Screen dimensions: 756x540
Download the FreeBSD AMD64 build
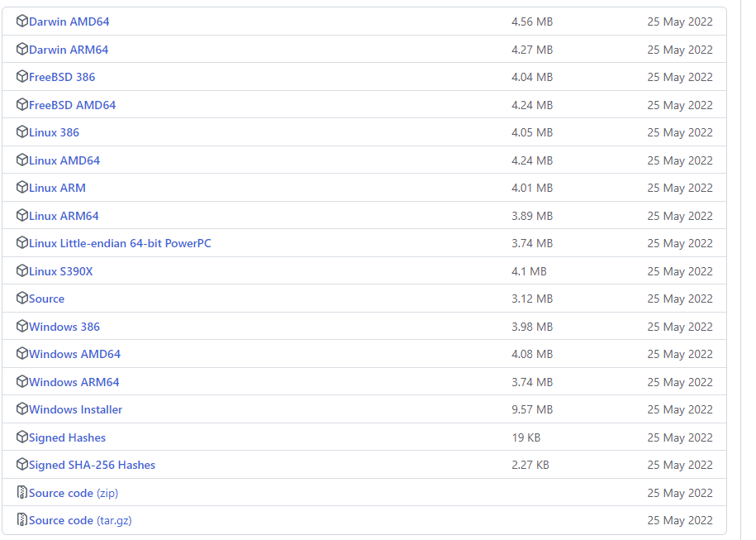(x=72, y=104)
